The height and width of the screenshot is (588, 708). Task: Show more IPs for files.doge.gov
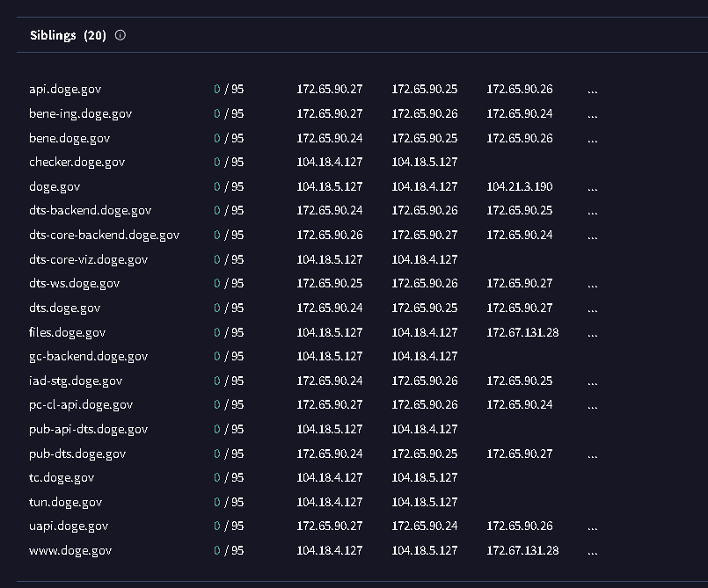click(592, 332)
